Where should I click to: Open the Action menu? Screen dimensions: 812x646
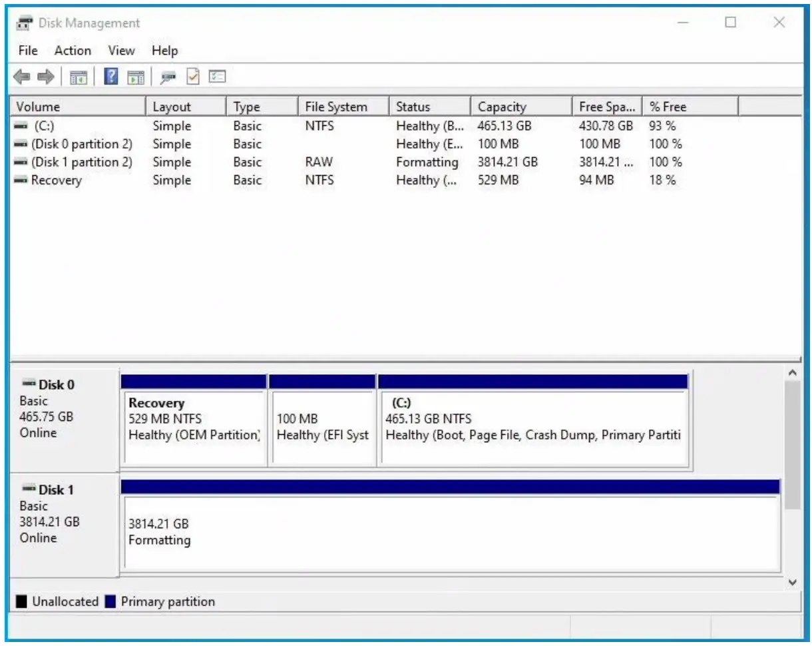pyautogui.click(x=73, y=51)
